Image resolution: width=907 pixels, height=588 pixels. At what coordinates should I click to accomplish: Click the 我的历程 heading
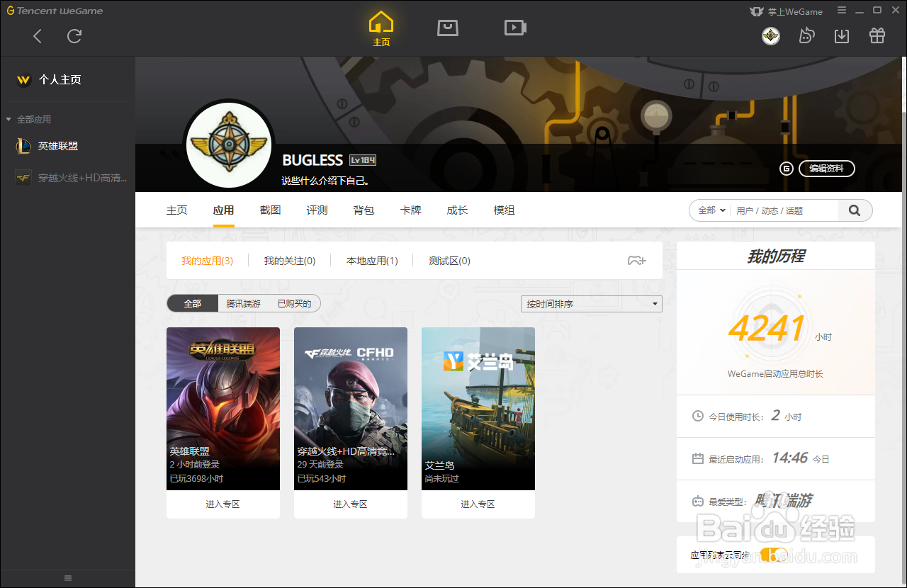[x=776, y=256]
